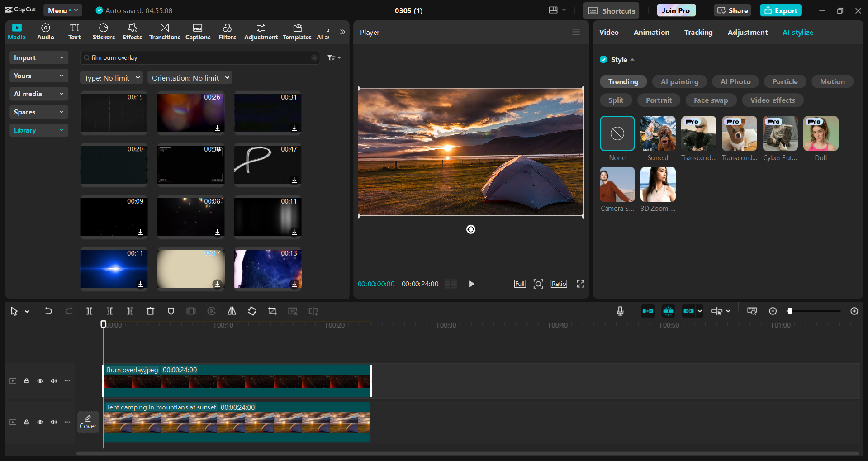Switch to the Animation tab
This screenshot has height=461, width=868.
pos(651,32)
